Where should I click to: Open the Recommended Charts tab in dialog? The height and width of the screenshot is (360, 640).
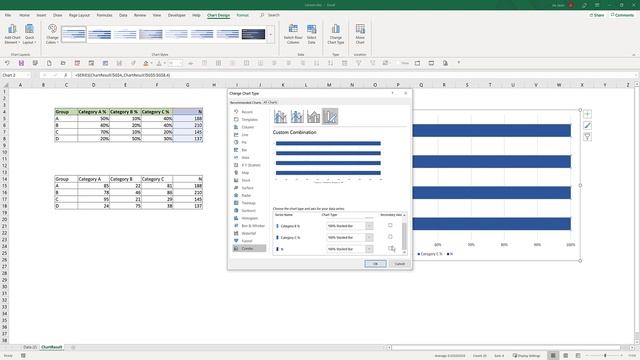pyautogui.click(x=246, y=102)
